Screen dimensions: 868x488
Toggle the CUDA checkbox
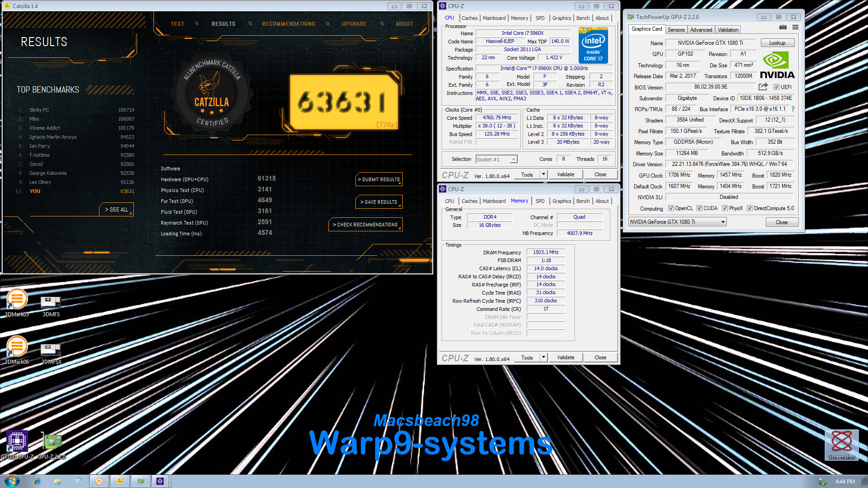699,208
